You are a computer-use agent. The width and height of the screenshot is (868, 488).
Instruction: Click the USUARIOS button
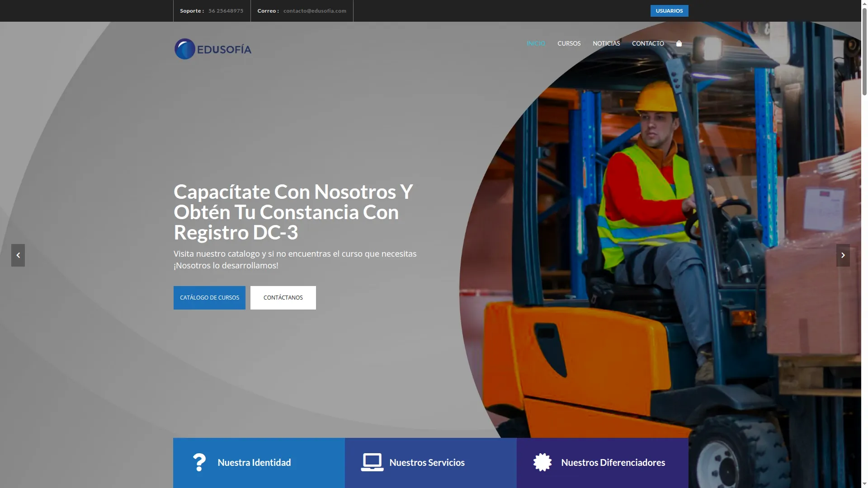(x=670, y=11)
